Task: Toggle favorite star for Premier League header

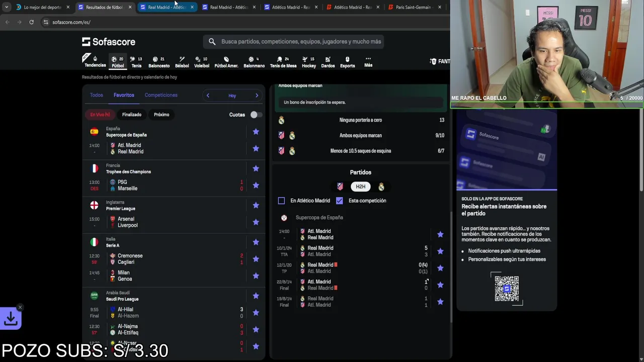Action: pyautogui.click(x=256, y=205)
